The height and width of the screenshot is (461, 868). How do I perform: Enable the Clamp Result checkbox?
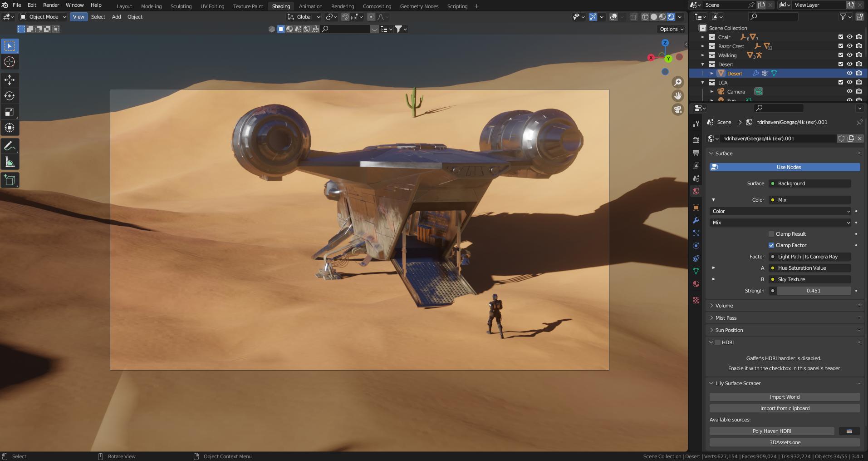click(x=771, y=234)
